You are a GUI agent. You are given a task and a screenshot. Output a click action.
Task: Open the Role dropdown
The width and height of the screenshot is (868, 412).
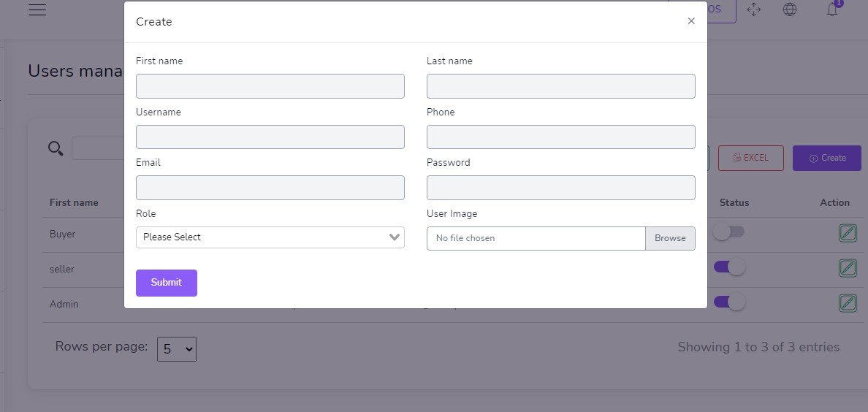(x=270, y=237)
